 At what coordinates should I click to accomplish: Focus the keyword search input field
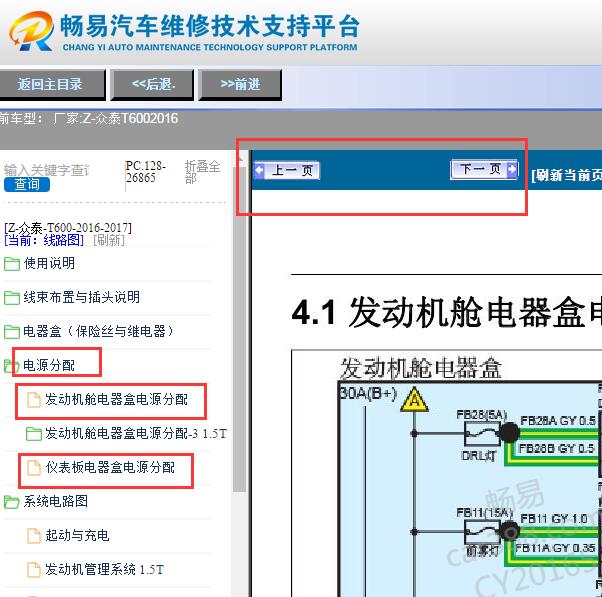[x=47, y=170]
